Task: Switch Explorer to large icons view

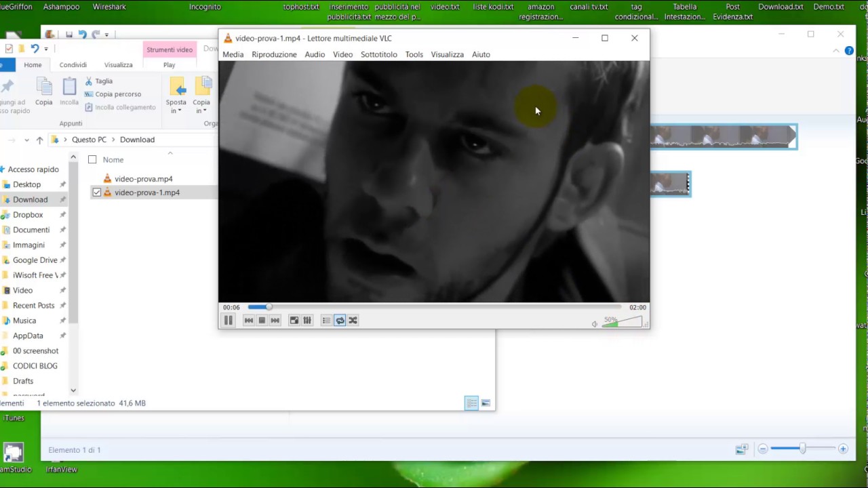Action: click(486, 403)
